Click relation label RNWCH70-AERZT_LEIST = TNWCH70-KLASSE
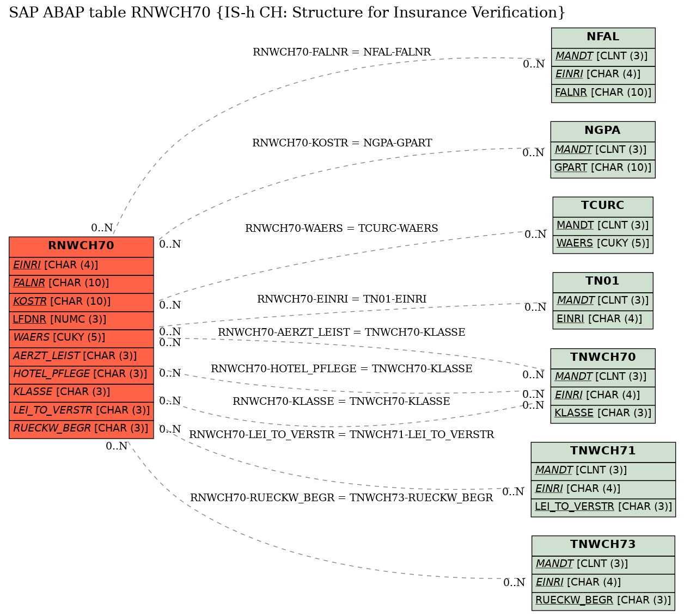 (x=341, y=332)
